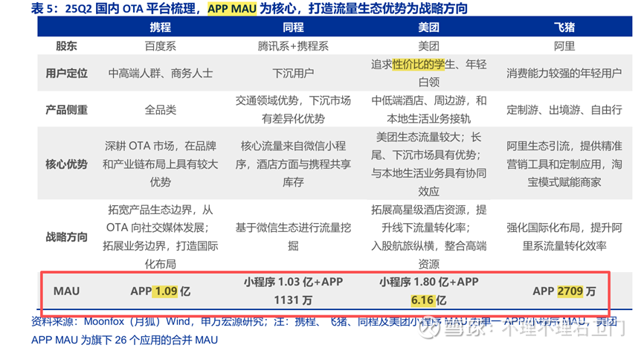Image resolution: width=644 pixels, height=348 pixels.
Task: Click the cell starting '核心流量来自微信小程序'
Action: click(293, 164)
